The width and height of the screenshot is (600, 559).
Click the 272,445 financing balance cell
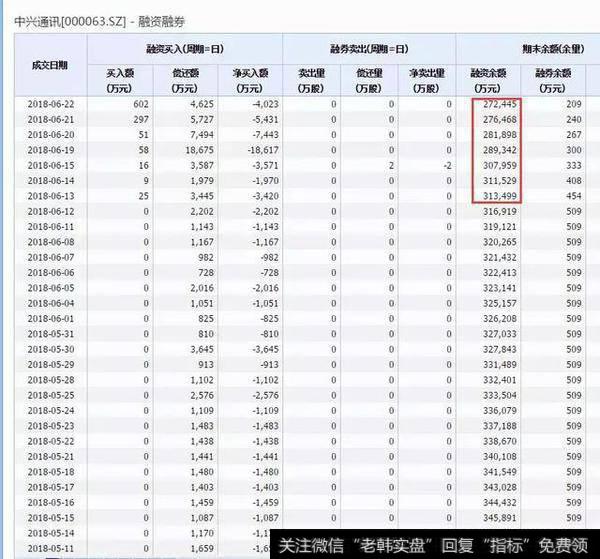click(x=500, y=104)
